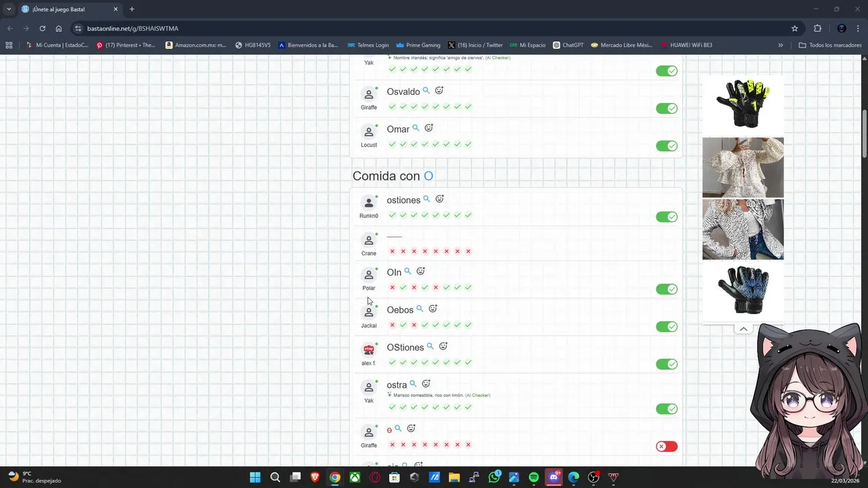Open the HUAWEI WiFi BE3 bookmark
The height and width of the screenshot is (488, 868).
pyautogui.click(x=686, y=45)
